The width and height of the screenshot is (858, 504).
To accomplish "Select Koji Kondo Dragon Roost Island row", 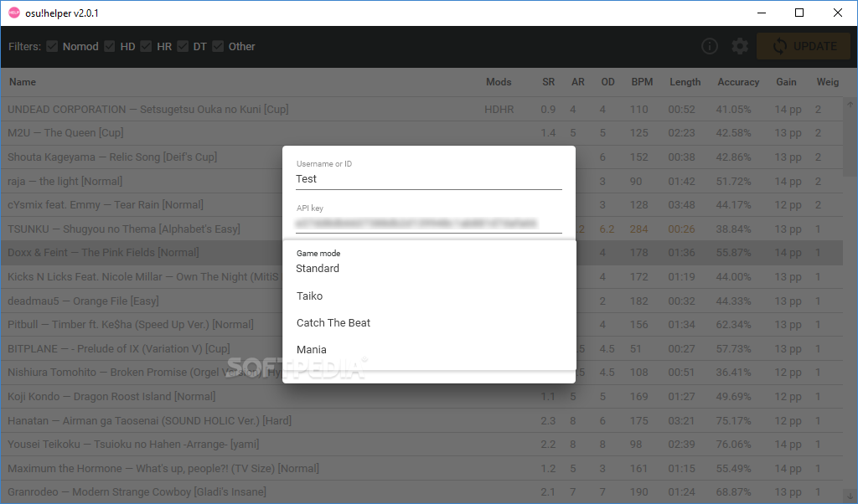I will (422, 396).
